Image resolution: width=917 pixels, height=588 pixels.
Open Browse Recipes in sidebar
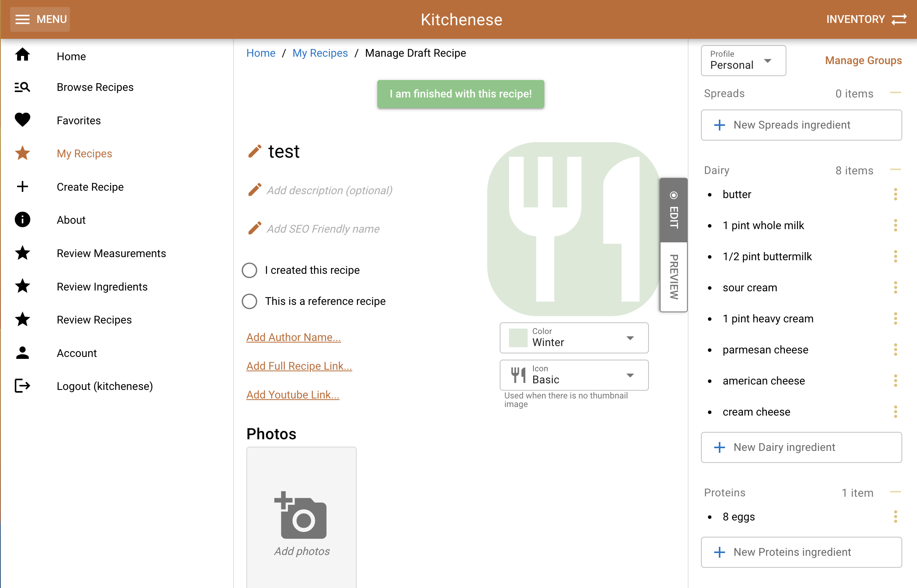click(95, 87)
